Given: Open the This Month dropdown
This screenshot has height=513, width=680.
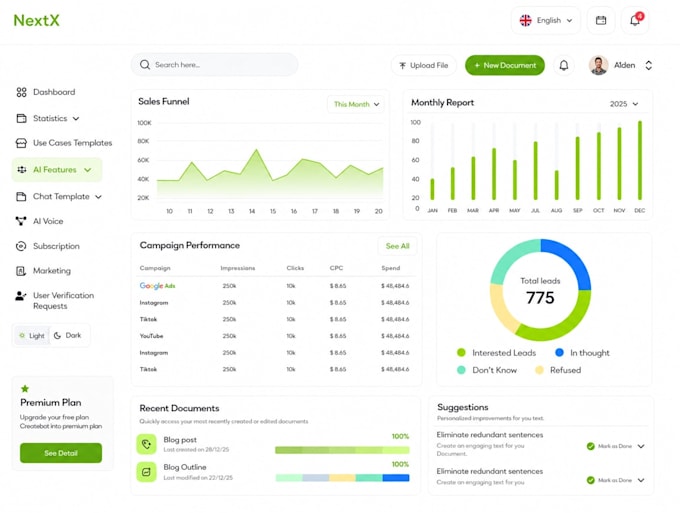Looking at the screenshot, I should tap(356, 104).
